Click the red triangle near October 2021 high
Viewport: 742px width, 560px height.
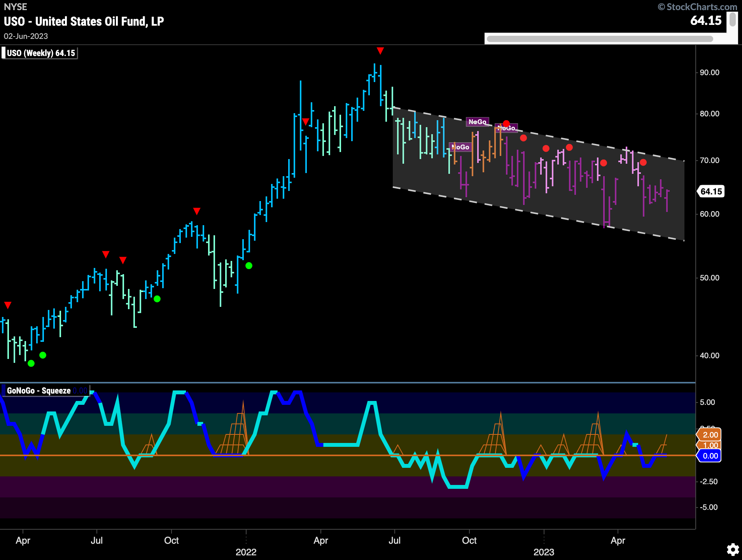197,211
